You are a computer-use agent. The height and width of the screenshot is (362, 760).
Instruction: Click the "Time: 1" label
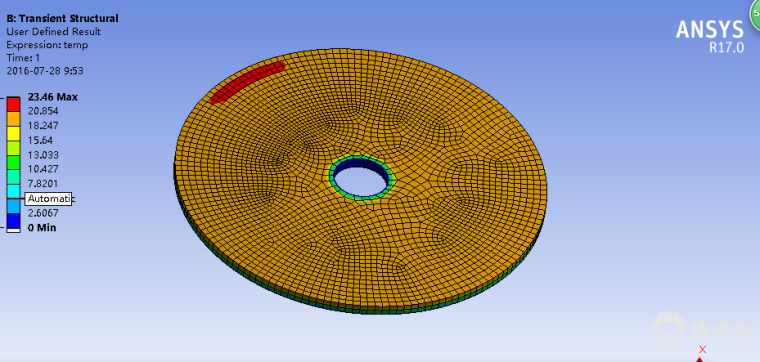[x=23, y=58]
